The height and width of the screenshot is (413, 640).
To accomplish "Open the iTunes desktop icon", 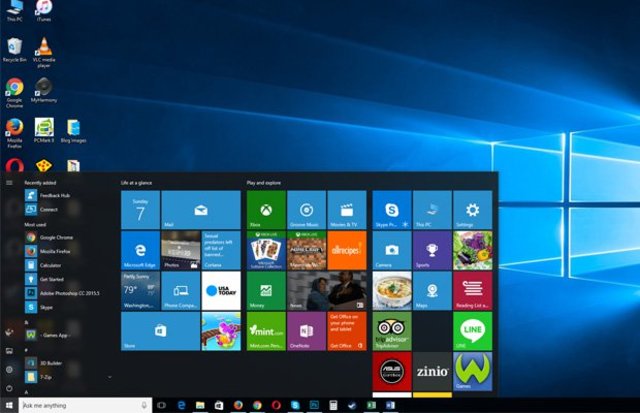I will (44, 11).
